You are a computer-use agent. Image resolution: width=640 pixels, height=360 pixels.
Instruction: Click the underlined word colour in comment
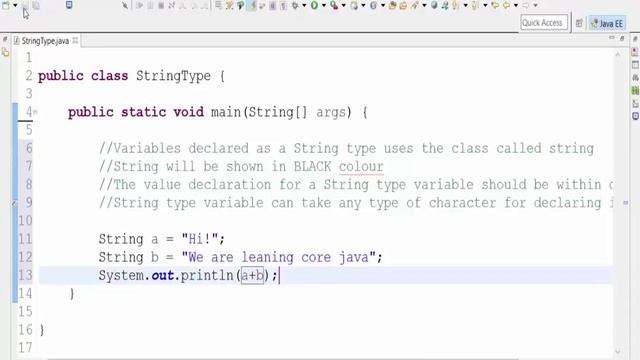coord(361,167)
